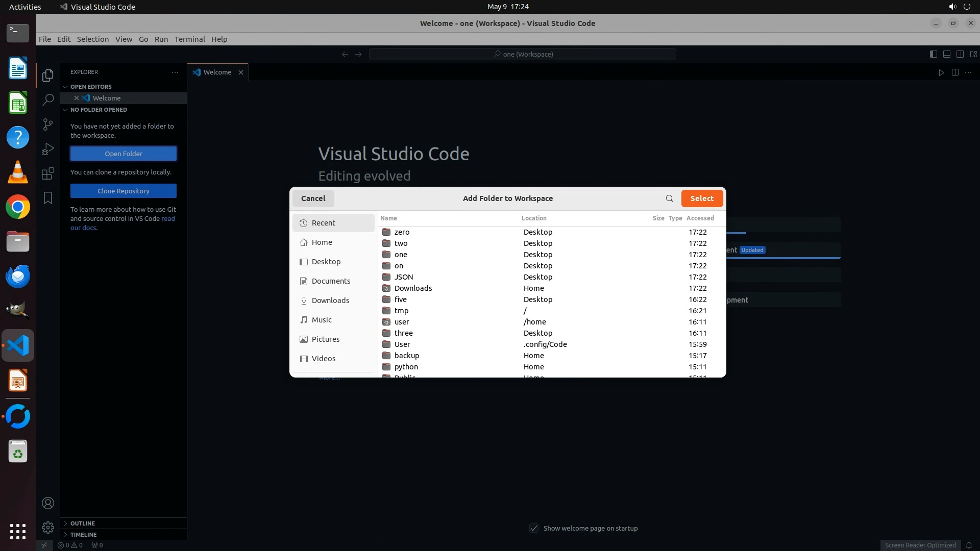Collapse the Open Editors section

click(x=91, y=87)
